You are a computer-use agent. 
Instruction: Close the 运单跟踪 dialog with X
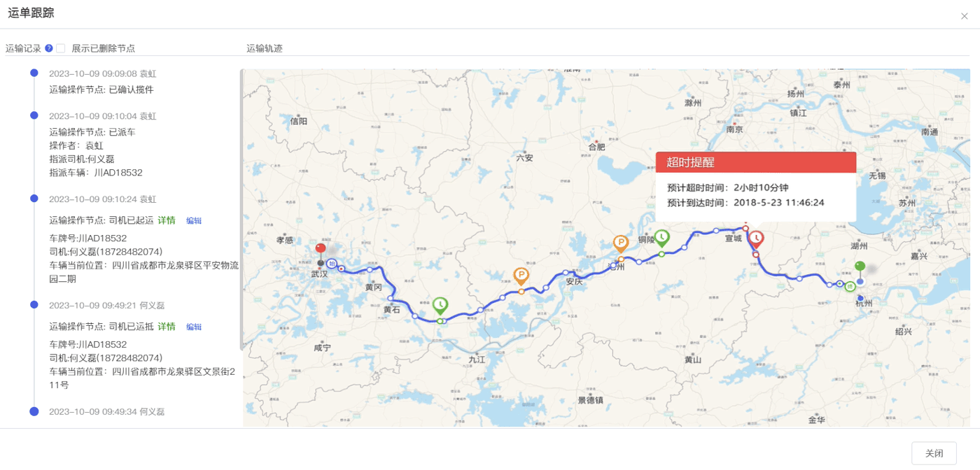(x=964, y=16)
